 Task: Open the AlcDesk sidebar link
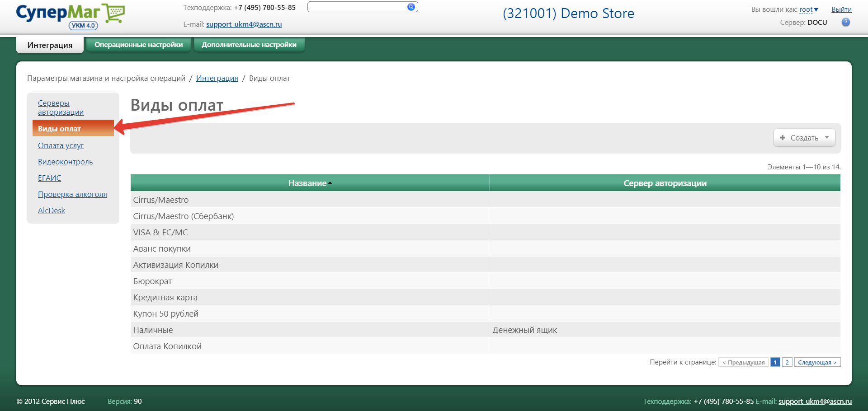point(52,210)
